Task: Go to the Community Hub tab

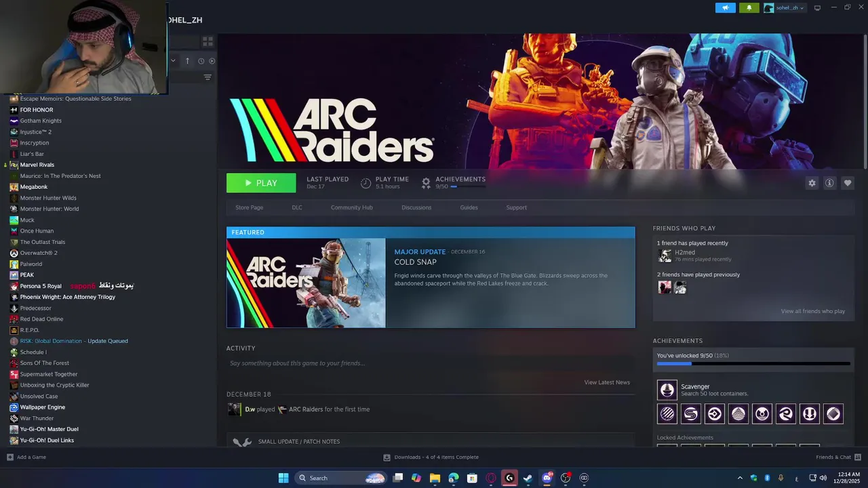Action: point(351,207)
